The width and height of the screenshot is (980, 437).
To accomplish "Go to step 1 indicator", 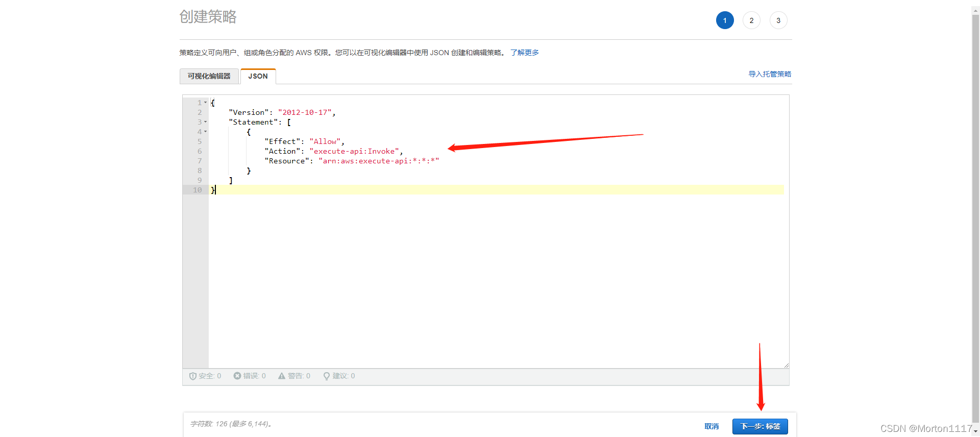I will click(725, 20).
